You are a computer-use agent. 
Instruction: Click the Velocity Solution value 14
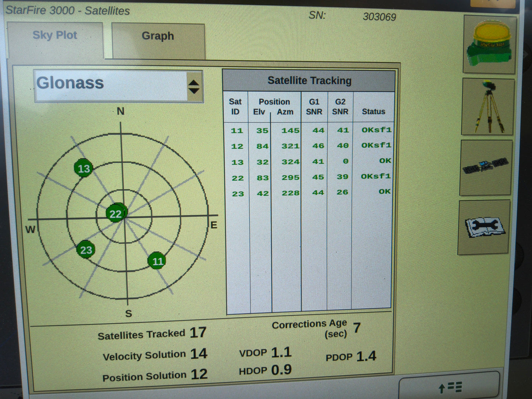coord(199,353)
